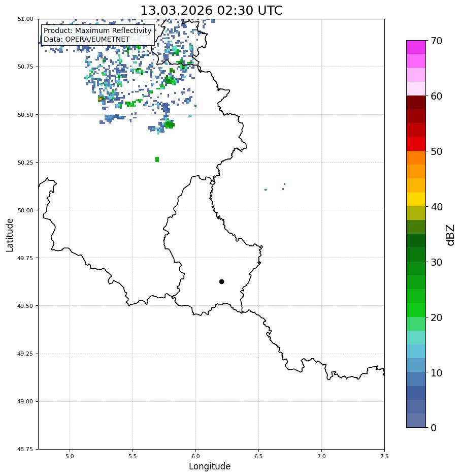Image resolution: width=461 pixels, height=476 pixels.
Task: Click the colorbar tick label "70"
Action: point(437,41)
